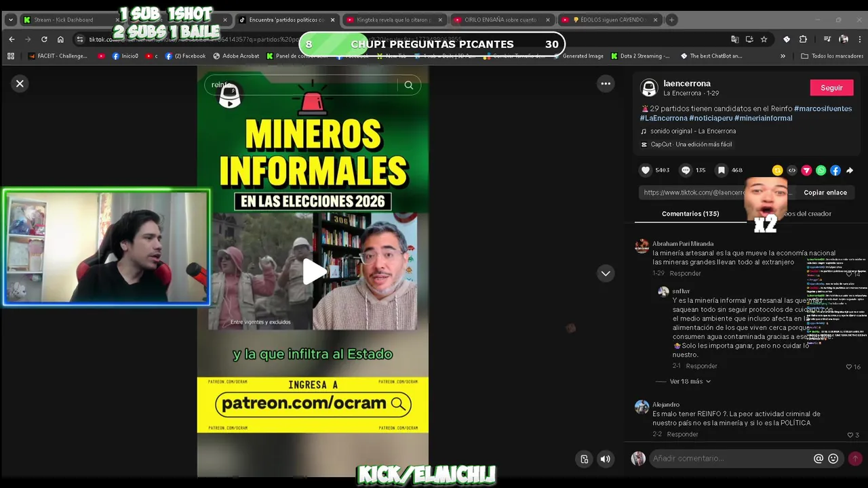Share to Facebook icon

click(x=835, y=170)
